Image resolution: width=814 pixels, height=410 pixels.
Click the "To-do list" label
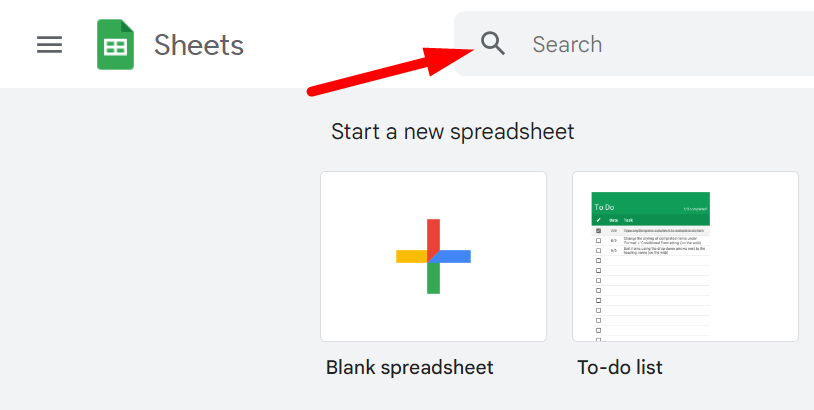click(620, 367)
